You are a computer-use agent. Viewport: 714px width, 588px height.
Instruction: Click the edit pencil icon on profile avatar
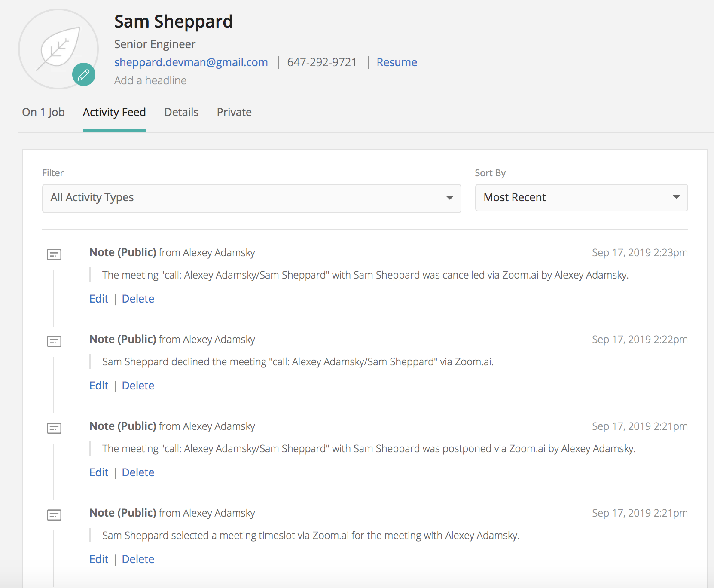click(84, 74)
